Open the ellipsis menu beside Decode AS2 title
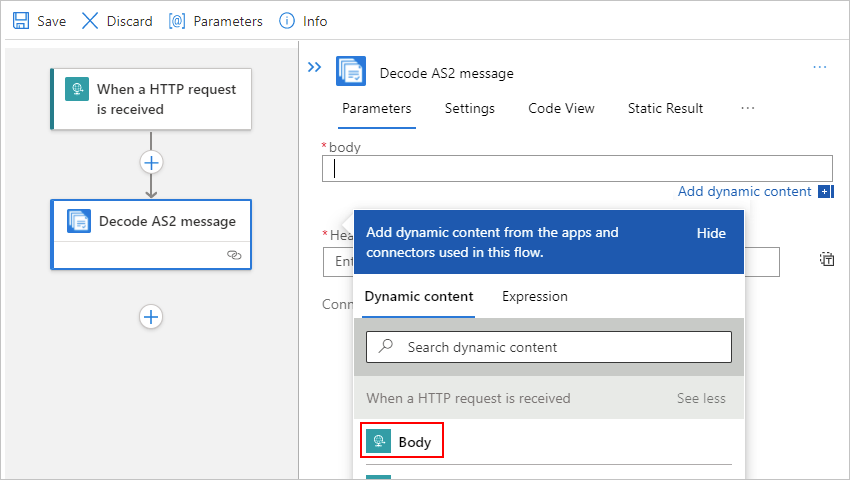Screen dimensions: 850x480 820,67
